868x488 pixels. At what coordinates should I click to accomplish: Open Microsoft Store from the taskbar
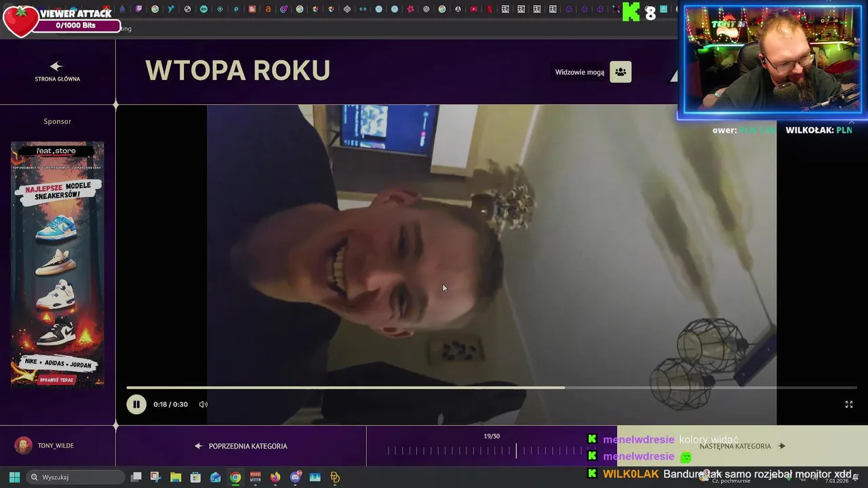tap(195, 477)
